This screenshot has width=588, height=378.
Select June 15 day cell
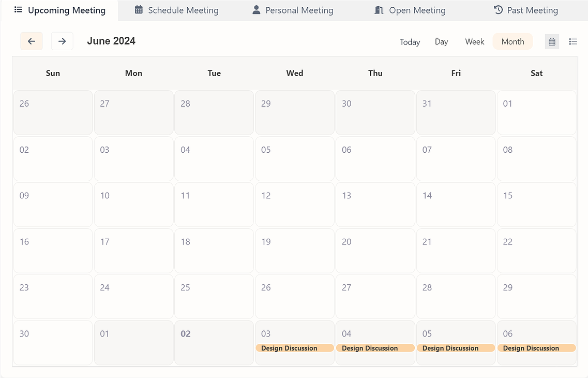pyautogui.click(x=536, y=204)
